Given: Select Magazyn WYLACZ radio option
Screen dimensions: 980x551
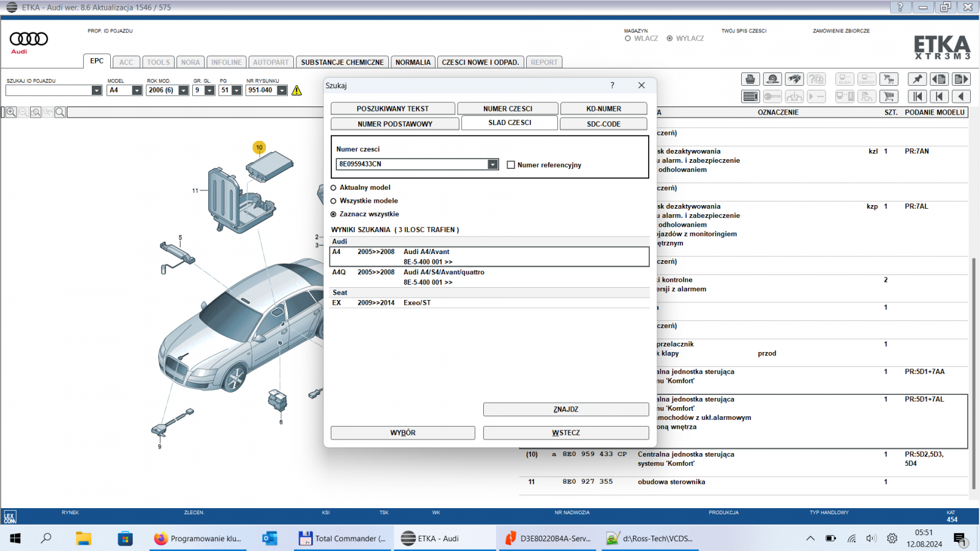Looking at the screenshot, I should (669, 39).
